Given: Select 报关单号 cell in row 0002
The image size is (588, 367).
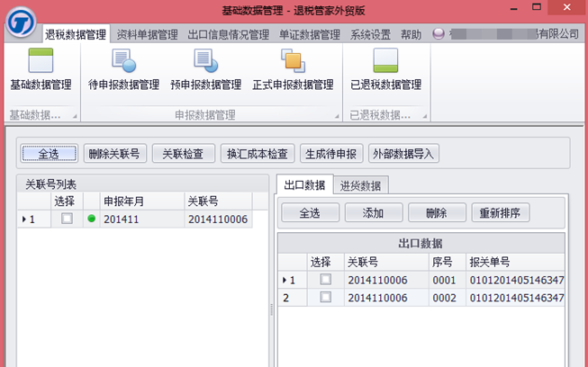Looking at the screenshot, I should pos(515,298).
